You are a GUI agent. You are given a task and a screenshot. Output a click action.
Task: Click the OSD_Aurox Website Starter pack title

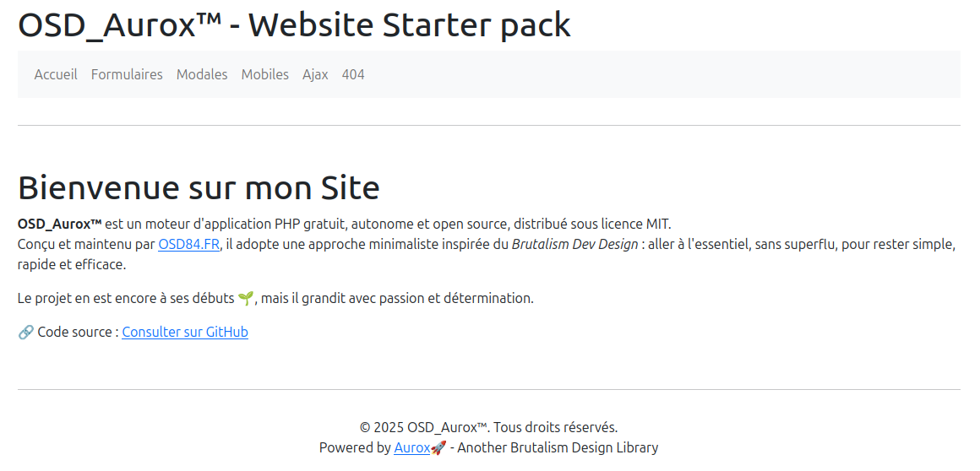294,25
